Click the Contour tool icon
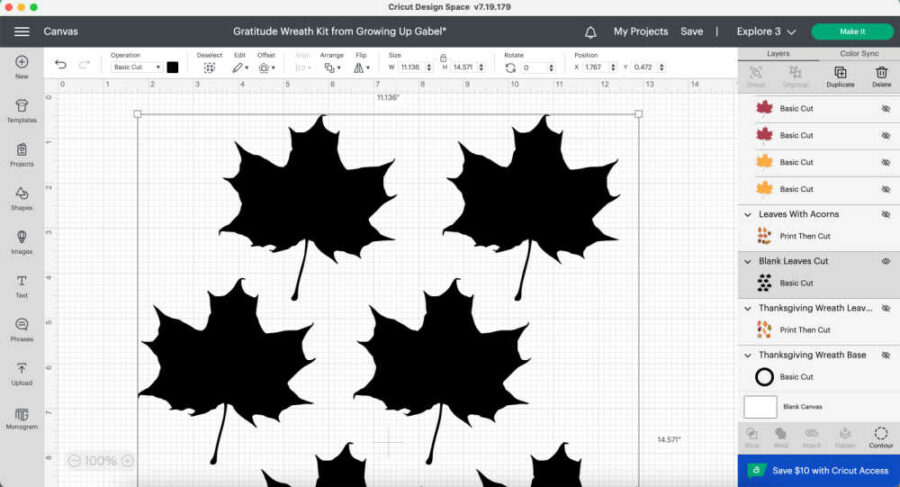Screen dimensions: 900x487 coord(880,435)
